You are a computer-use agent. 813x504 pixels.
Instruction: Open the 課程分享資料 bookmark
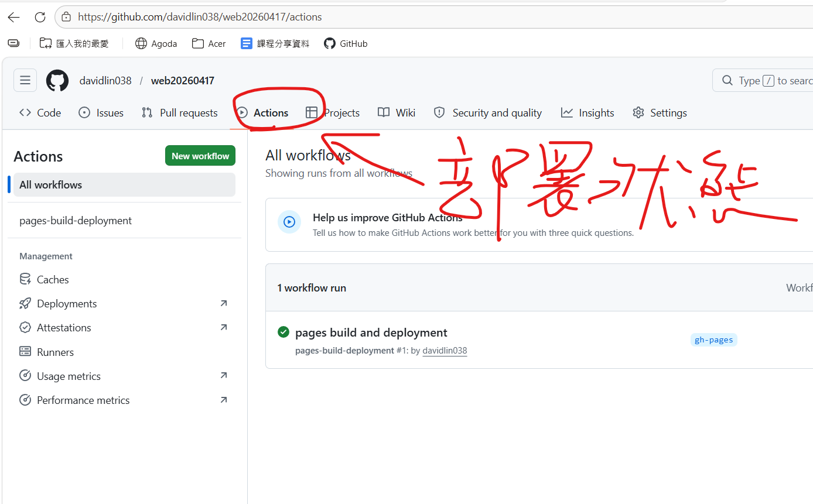pyautogui.click(x=275, y=43)
